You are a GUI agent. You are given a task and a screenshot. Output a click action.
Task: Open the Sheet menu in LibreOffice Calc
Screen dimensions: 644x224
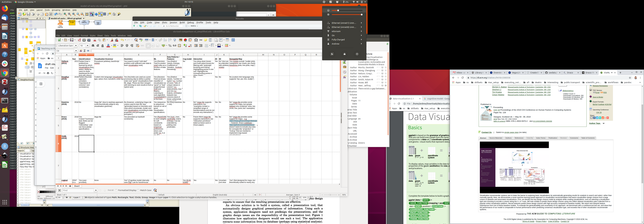(x=100, y=35)
